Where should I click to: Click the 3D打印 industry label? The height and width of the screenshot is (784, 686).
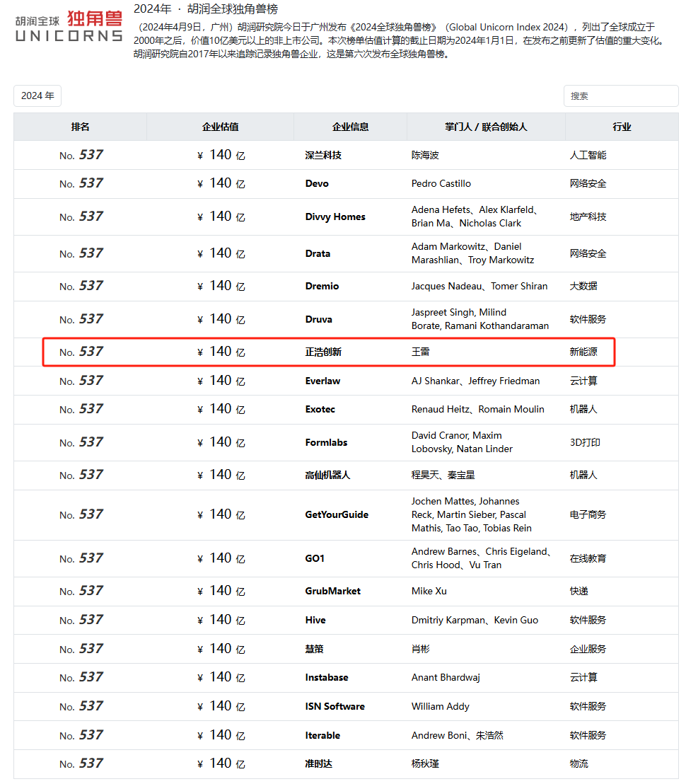pyautogui.click(x=585, y=442)
